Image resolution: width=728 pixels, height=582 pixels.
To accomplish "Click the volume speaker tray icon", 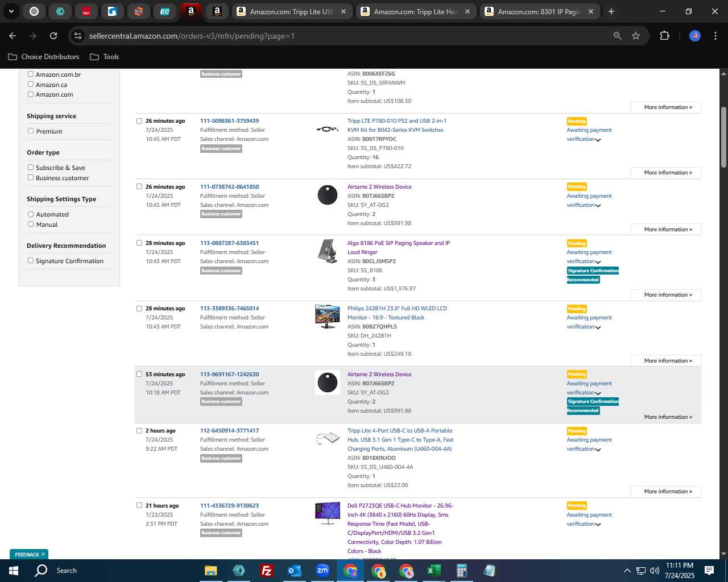I will pyautogui.click(x=655, y=571).
